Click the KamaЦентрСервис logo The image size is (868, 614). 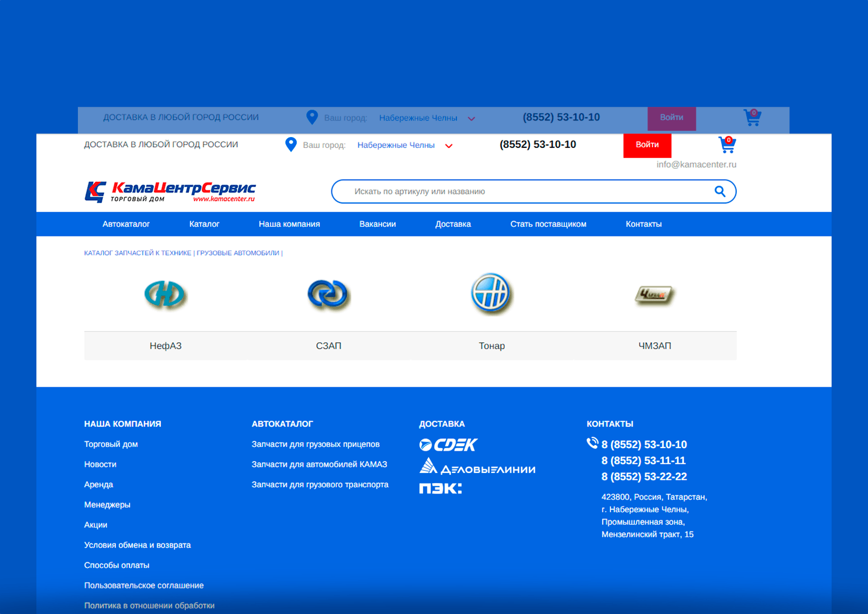pos(170,192)
